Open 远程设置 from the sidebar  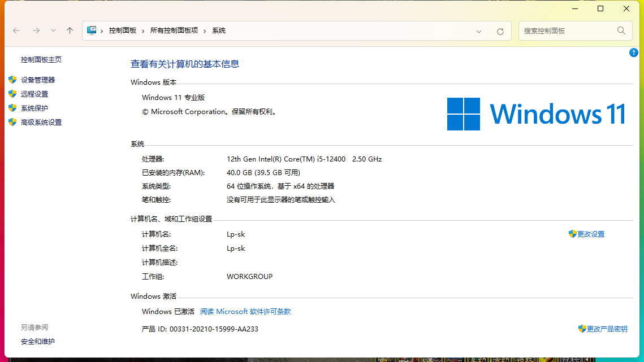pyautogui.click(x=34, y=94)
